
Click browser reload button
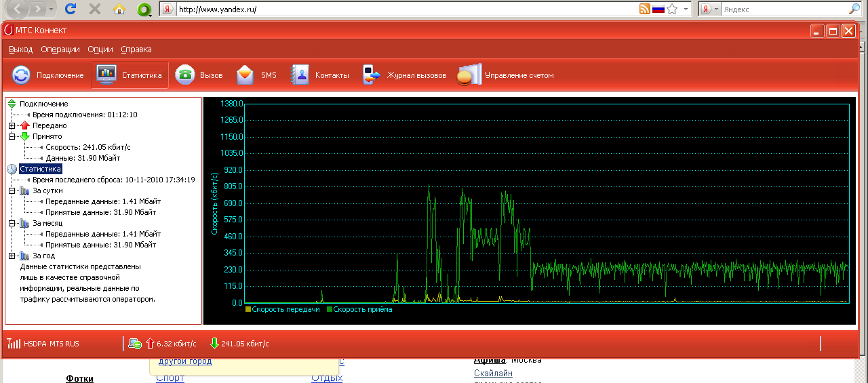[70, 9]
